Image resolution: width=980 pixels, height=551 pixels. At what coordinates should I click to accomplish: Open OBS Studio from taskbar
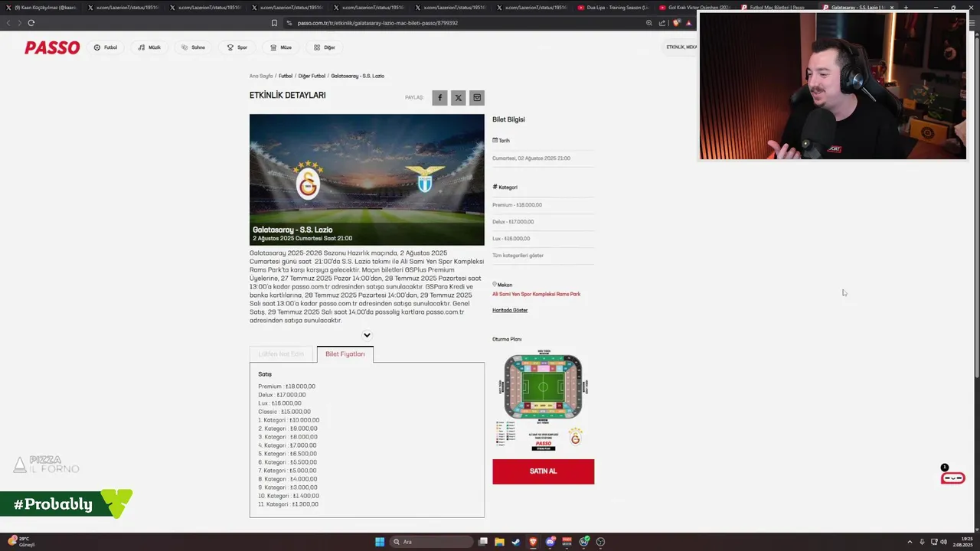click(600, 542)
